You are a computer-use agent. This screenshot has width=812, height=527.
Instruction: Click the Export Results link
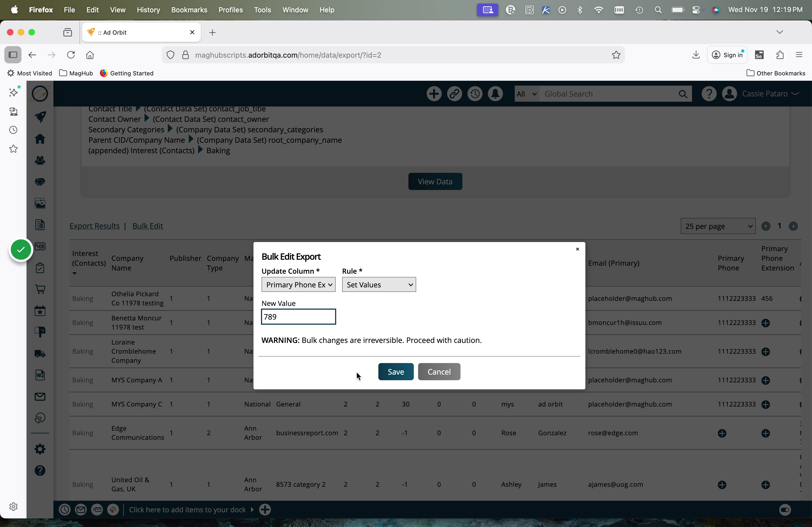click(95, 226)
